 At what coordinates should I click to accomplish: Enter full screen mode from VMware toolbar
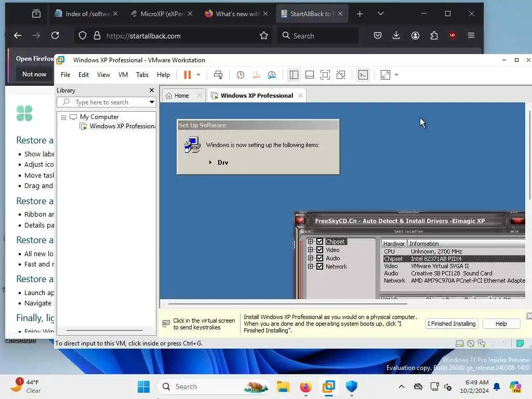(x=325, y=75)
